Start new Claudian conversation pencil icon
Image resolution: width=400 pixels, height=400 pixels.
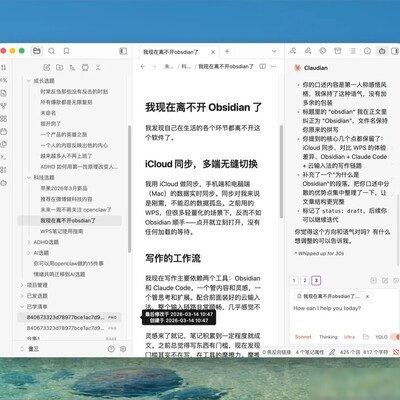click(385, 281)
